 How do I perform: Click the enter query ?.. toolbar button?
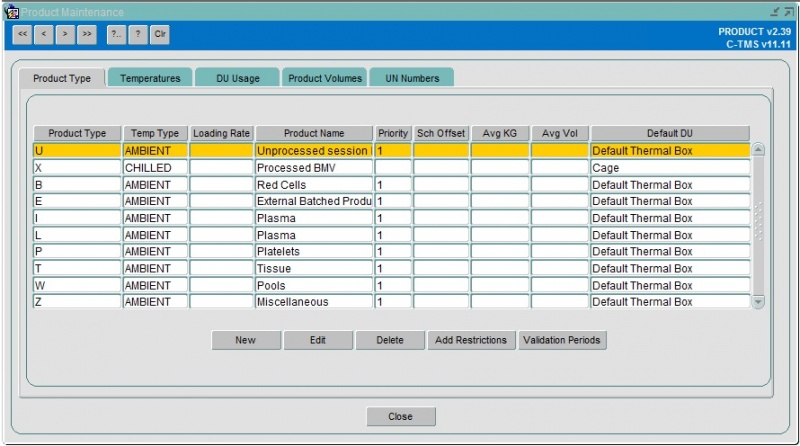point(117,35)
